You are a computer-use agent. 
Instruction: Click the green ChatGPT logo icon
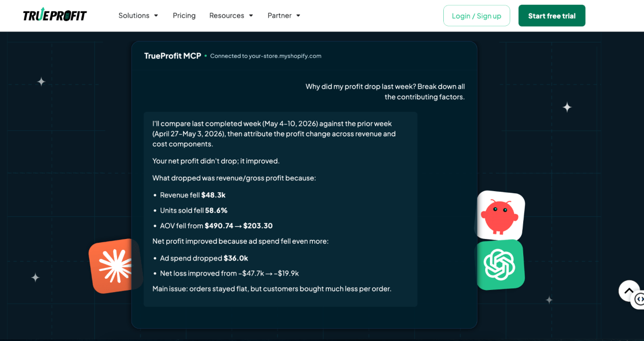(500, 265)
